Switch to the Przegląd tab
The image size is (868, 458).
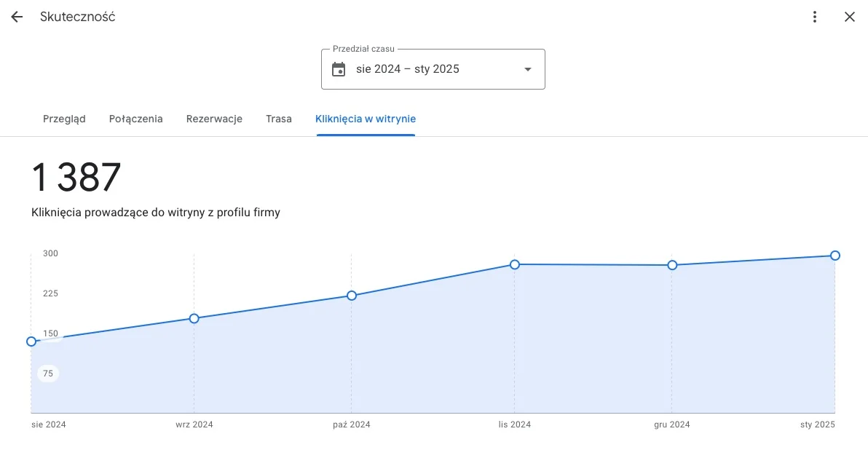point(64,119)
